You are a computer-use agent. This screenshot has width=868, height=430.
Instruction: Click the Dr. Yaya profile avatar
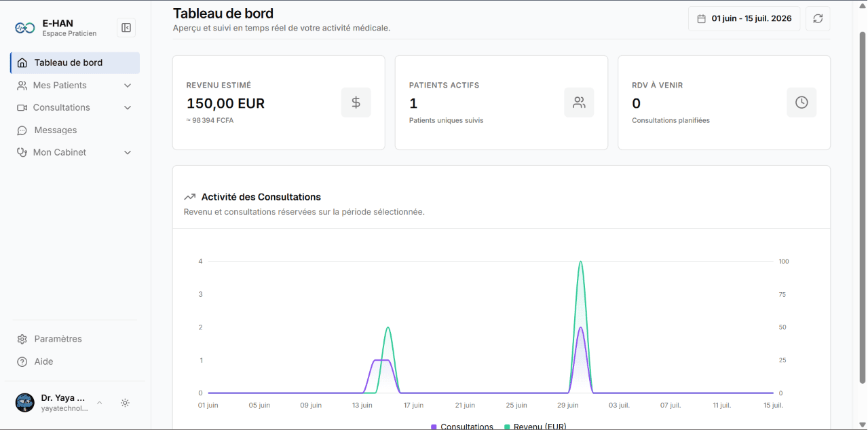coord(25,403)
